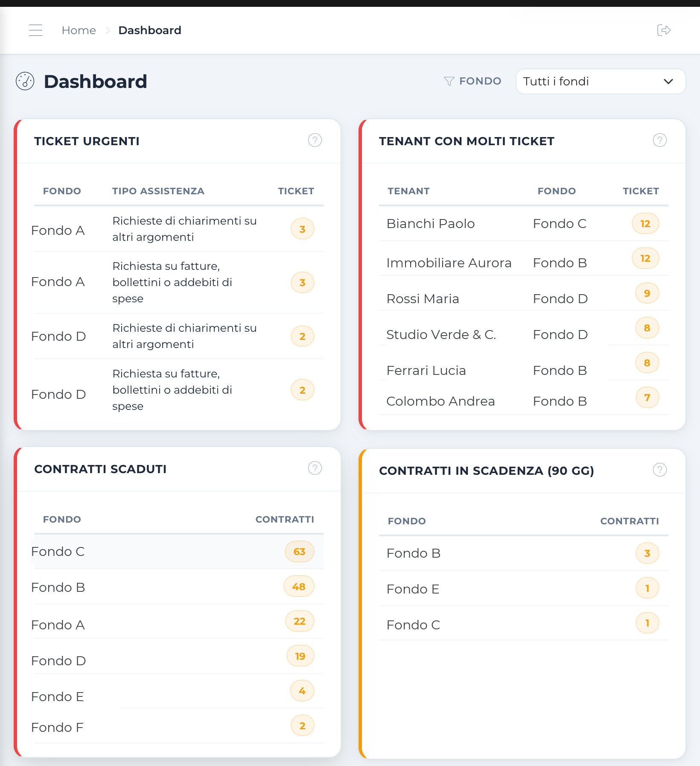The height and width of the screenshot is (766, 700).
Task: Click Fondo E in Contratti in Scadenza list
Action: pos(413,589)
